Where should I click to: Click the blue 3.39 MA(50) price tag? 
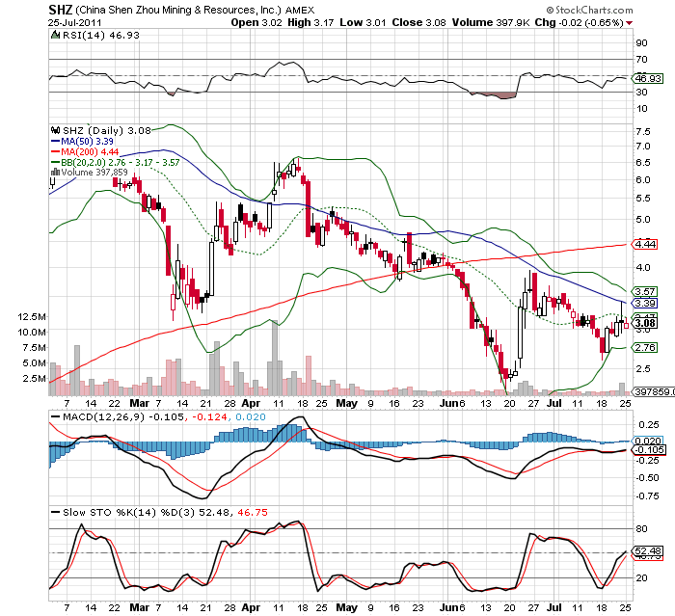point(645,303)
